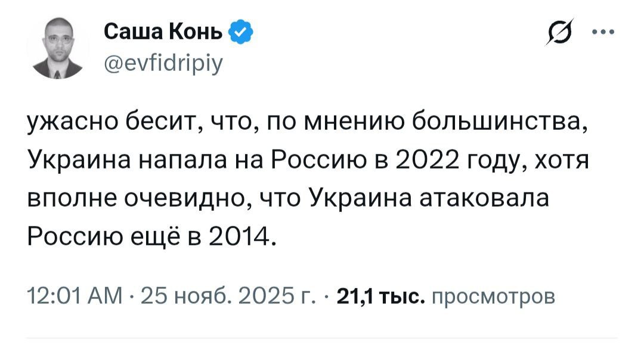Click the word просмотров
Viewport: 644px width, 343px height.
coord(492,296)
